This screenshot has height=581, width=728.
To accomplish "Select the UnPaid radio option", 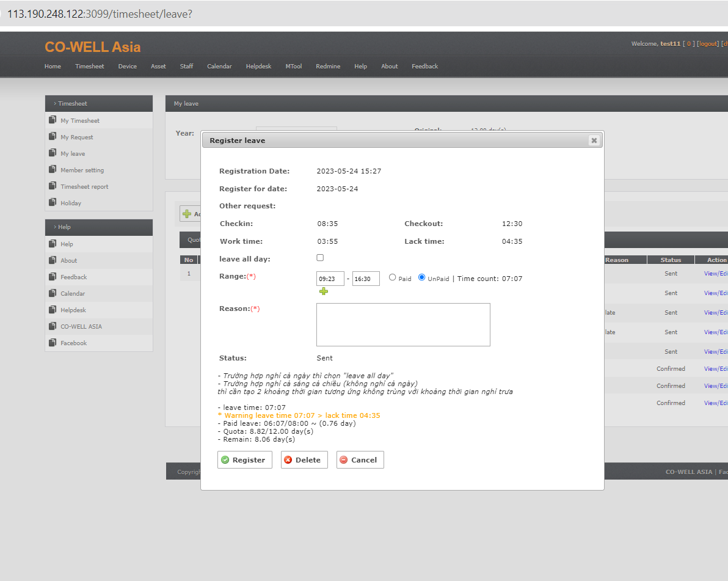I will pos(421,277).
